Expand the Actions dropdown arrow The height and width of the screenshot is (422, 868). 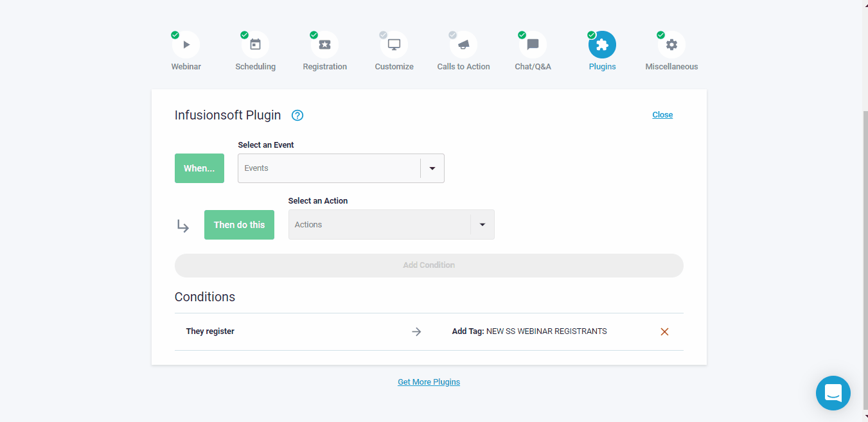pos(483,225)
